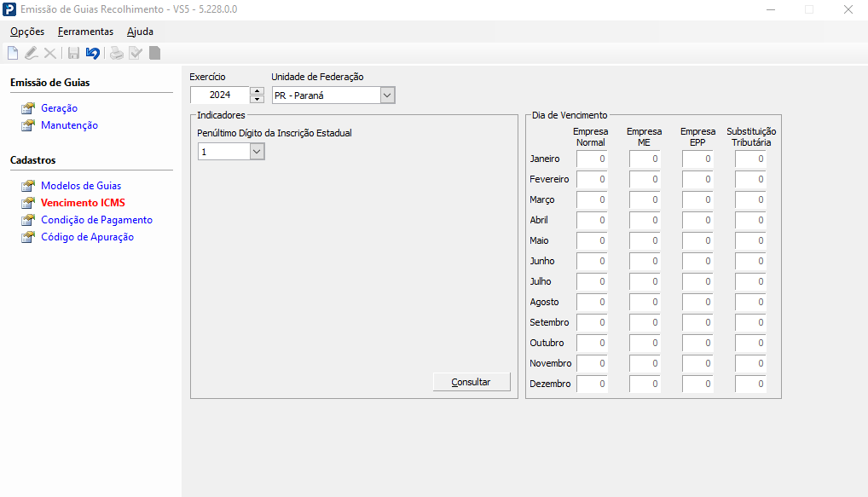Click the icon beside Condição de Pagamento
The width and height of the screenshot is (868, 497).
click(x=27, y=220)
